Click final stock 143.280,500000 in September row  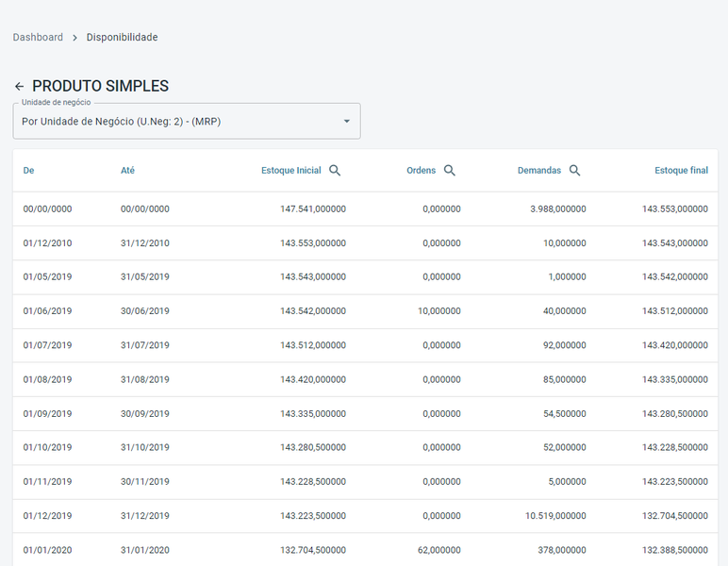point(675,414)
